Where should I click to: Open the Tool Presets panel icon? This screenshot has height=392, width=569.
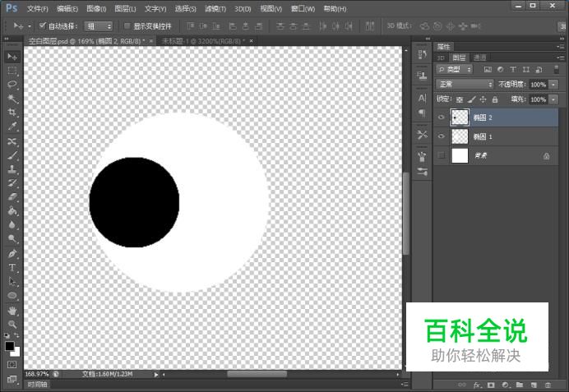click(422, 135)
